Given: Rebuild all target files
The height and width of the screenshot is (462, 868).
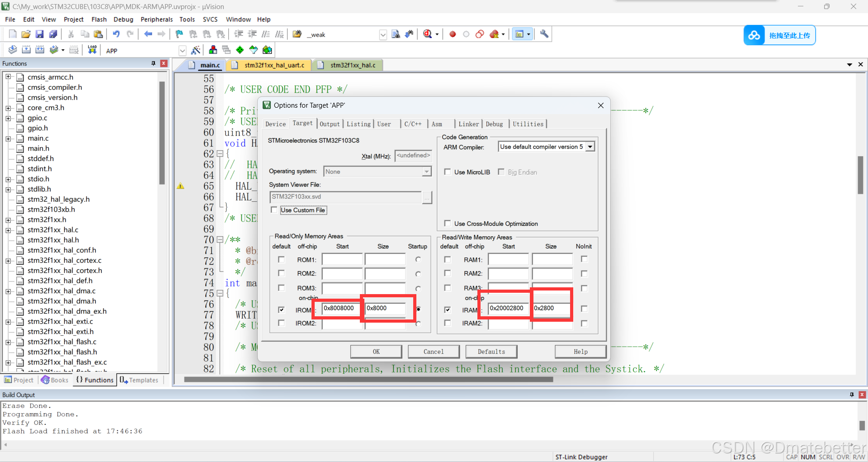Looking at the screenshot, I should tap(40, 50).
